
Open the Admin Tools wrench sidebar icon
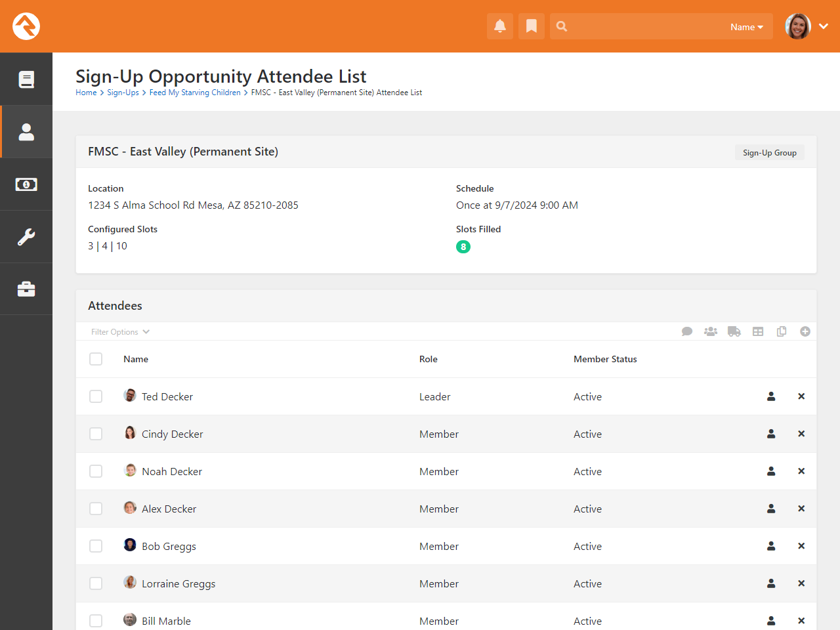26,237
